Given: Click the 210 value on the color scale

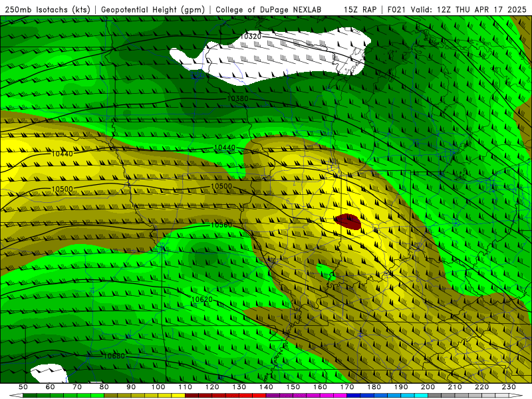Looking at the screenshot, I should tap(455, 387).
